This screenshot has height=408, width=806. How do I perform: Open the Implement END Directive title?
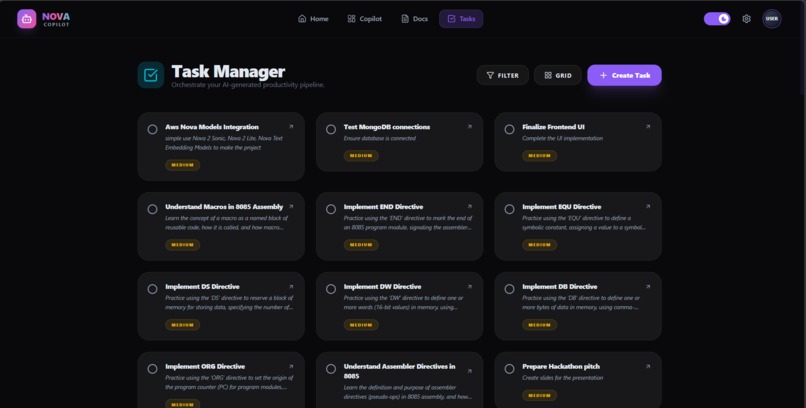383,207
